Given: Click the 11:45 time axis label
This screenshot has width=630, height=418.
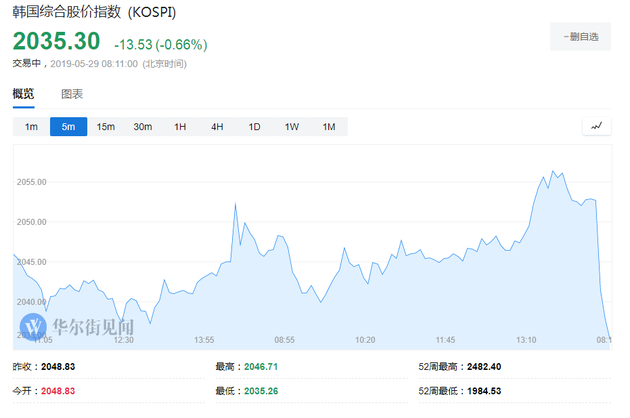Looking at the screenshot, I should coord(446,340).
